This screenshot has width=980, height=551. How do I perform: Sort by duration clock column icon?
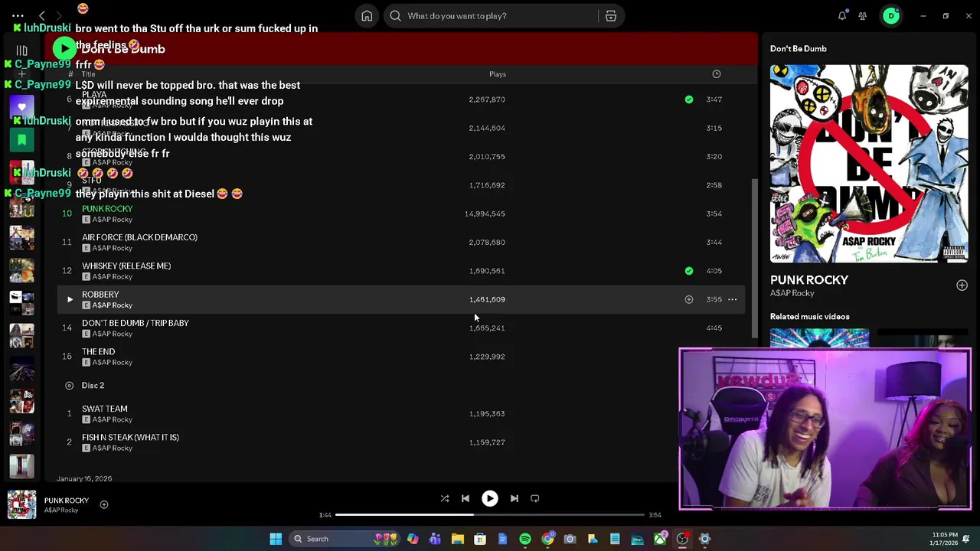pos(717,74)
